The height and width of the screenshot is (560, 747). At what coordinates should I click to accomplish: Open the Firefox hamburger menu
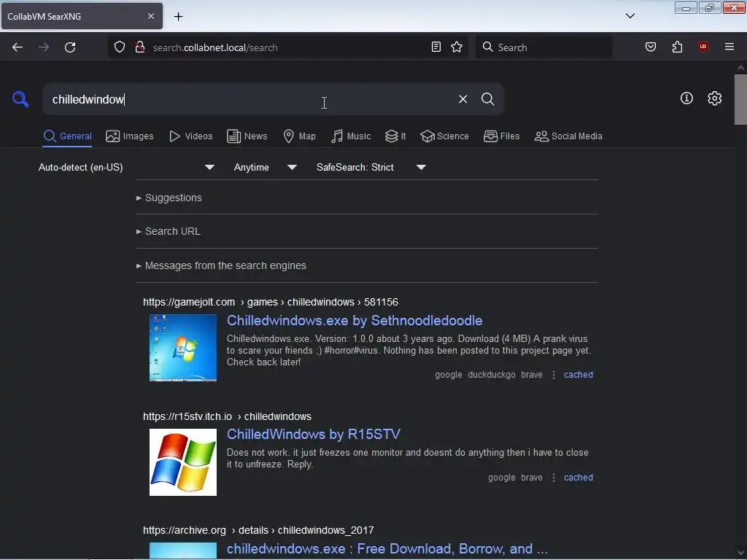pos(729,47)
